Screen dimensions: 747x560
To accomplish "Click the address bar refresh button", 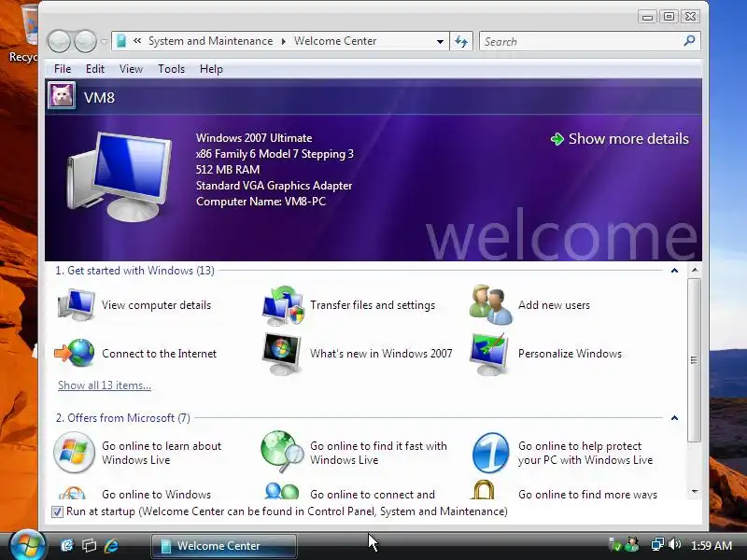I will 460,41.
